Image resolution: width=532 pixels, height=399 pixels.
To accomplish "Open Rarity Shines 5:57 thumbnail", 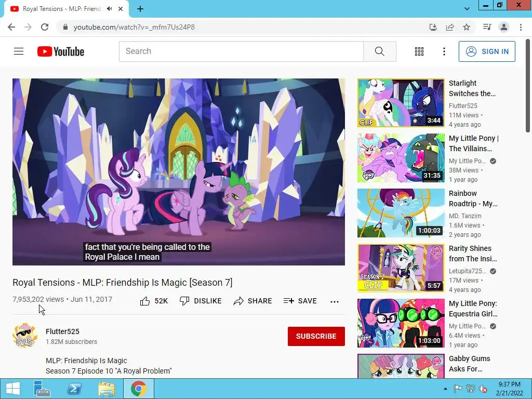I will tap(401, 268).
